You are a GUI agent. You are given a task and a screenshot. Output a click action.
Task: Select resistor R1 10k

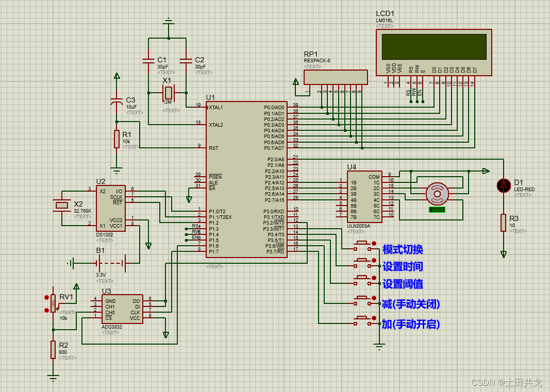coord(117,139)
